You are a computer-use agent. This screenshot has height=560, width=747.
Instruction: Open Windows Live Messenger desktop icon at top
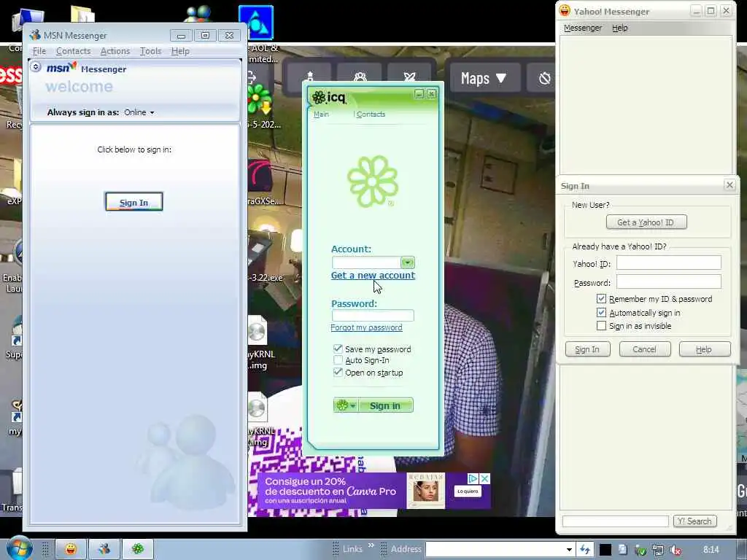click(x=198, y=15)
